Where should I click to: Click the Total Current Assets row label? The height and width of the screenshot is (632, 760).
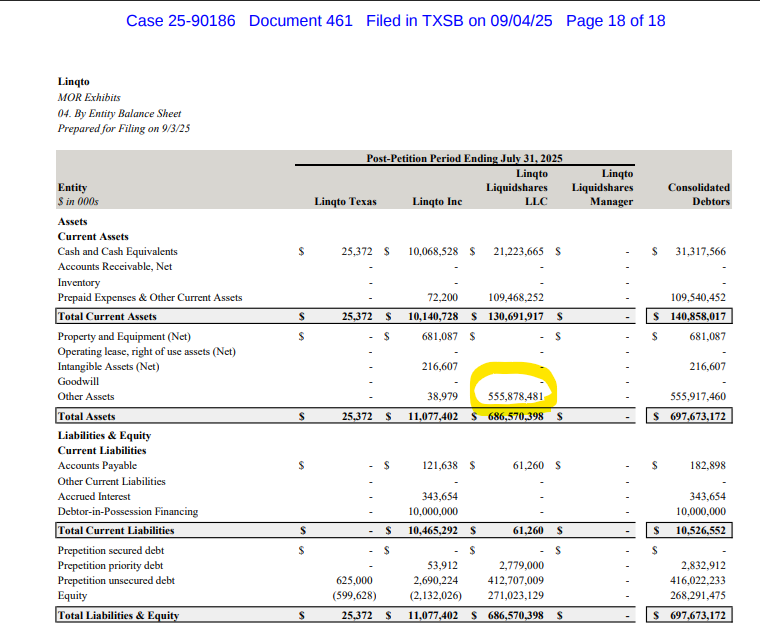click(107, 316)
